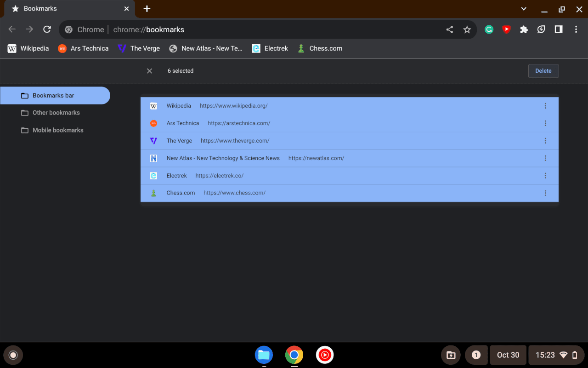The image size is (588, 368).
Task: Open Chrome's three-dot menu
Action: (576, 29)
